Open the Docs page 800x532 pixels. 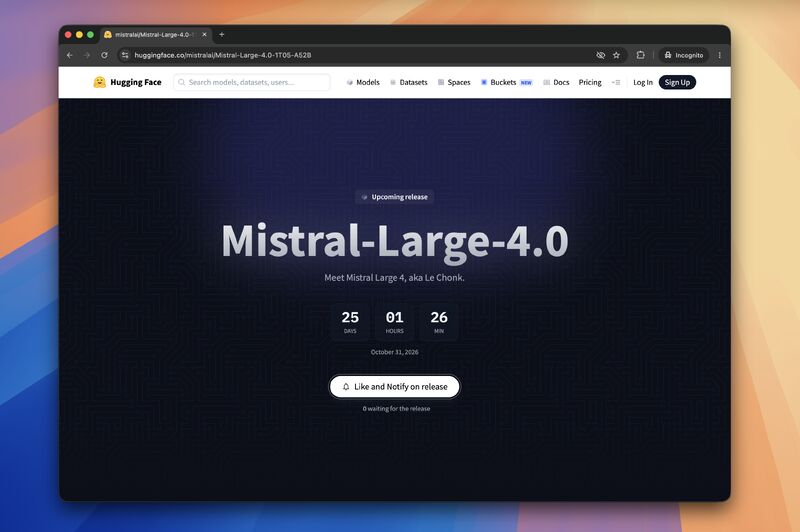point(556,82)
